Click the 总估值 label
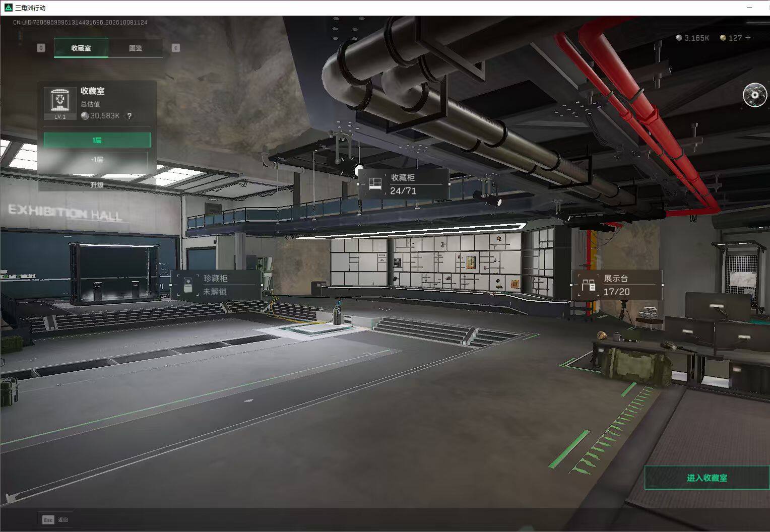 pos(90,104)
